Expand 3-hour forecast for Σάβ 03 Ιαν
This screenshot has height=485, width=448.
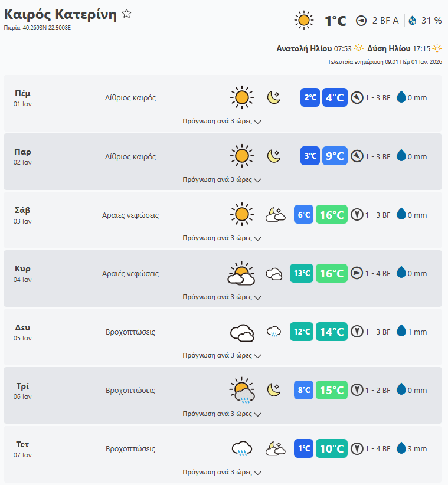[x=222, y=238]
